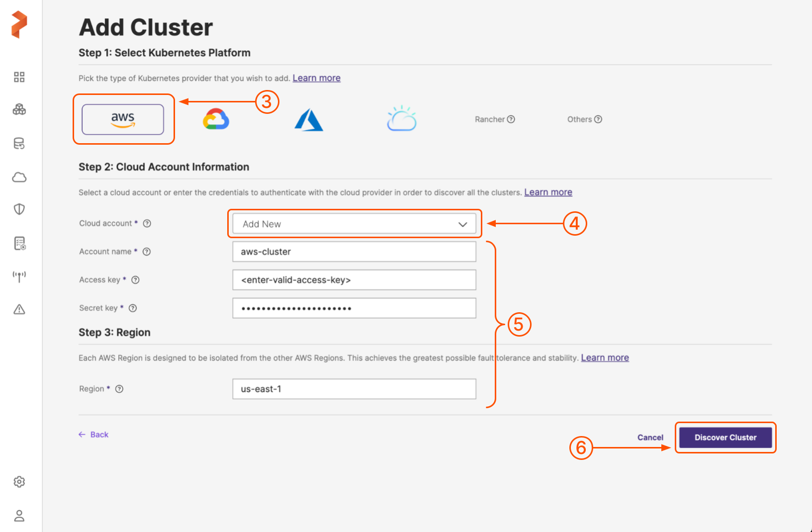The image size is (812, 532).
Task: Open the user profile icon
Action: 19,516
